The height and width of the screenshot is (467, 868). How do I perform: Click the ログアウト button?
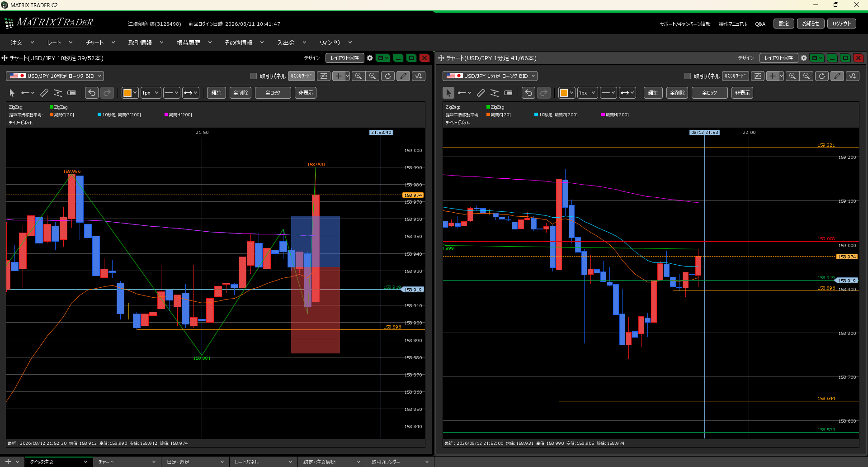[x=842, y=24]
